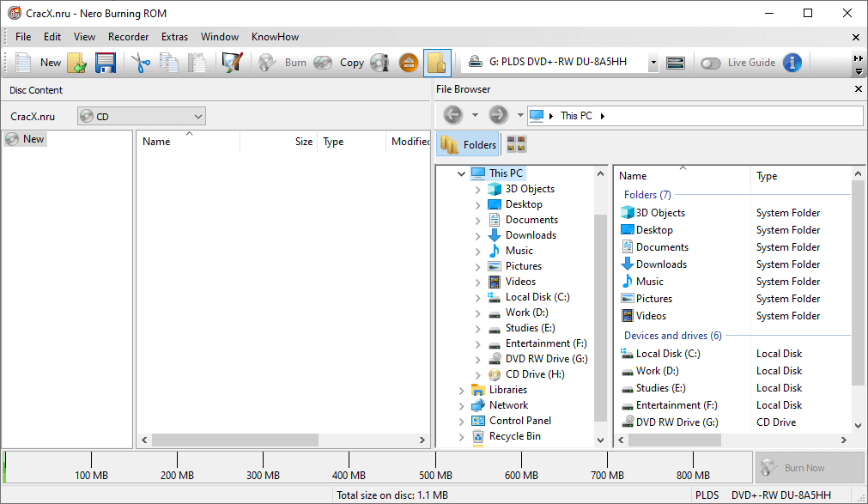Eject the disc with orange eject icon

(x=409, y=63)
